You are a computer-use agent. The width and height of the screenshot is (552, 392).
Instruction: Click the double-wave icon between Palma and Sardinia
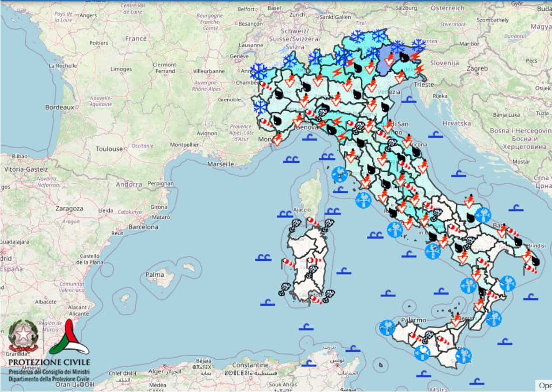pos(263,258)
